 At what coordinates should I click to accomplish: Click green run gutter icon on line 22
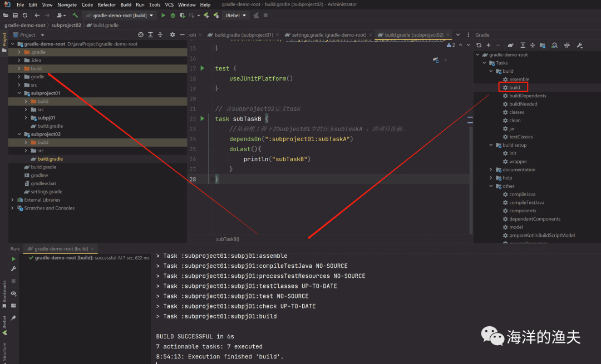202,118
